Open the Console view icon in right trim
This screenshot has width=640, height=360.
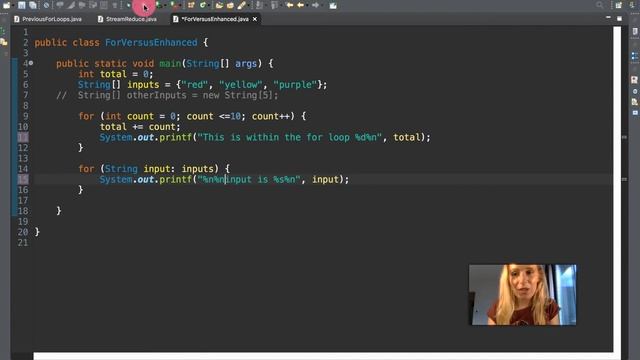click(635, 113)
